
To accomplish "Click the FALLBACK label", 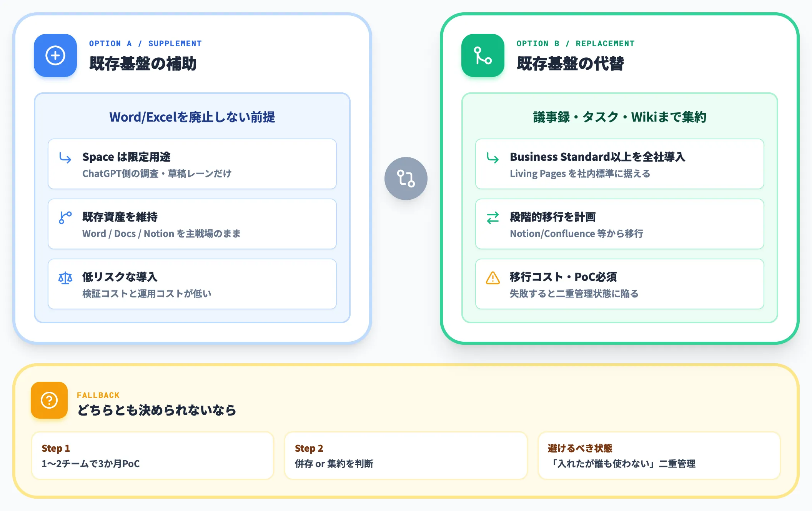I will 98,395.
